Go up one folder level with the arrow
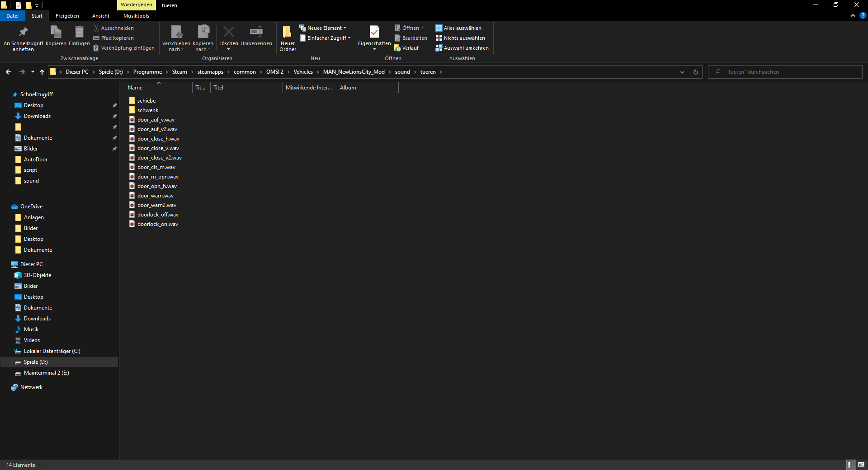868x470 pixels. tap(42, 72)
